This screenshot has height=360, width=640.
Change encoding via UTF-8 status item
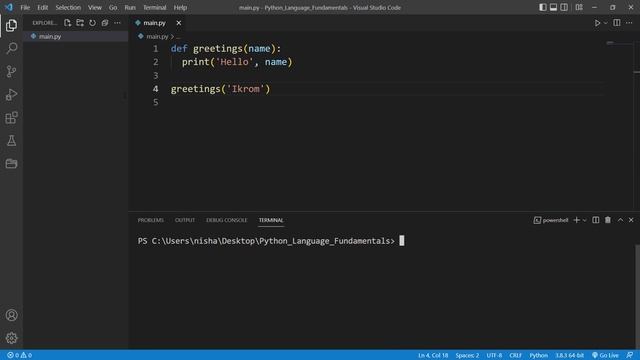coord(494,355)
